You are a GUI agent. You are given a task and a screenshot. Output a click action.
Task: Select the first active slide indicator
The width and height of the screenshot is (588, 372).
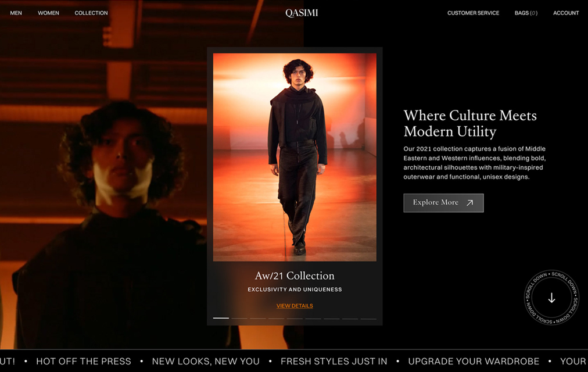pyautogui.click(x=221, y=318)
